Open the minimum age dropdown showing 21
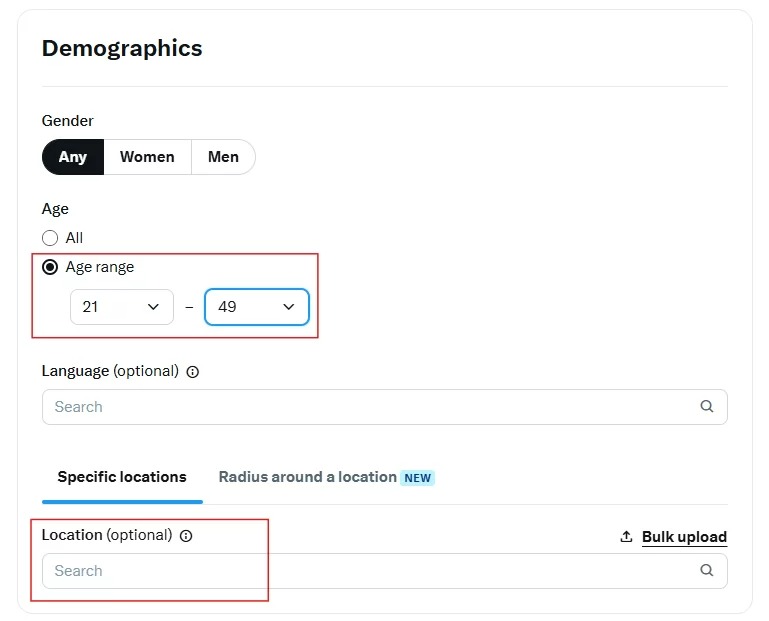769x621 pixels. (121, 307)
